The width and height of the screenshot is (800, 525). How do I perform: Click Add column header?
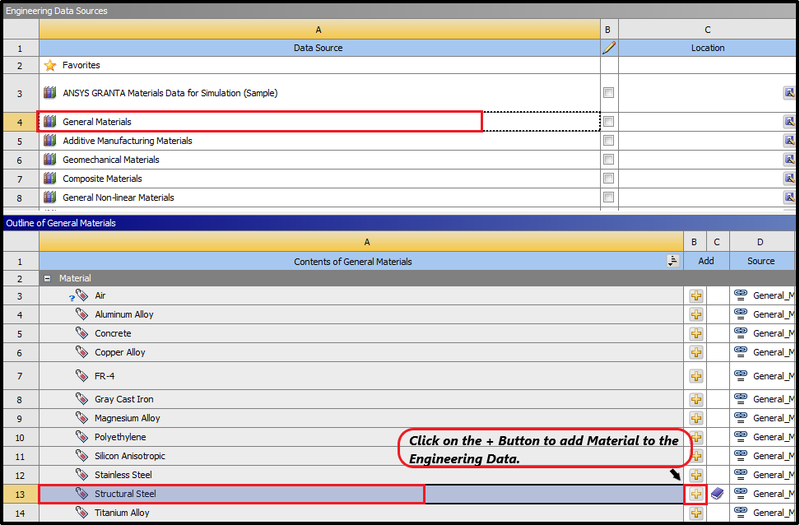[x=706, y=261]
